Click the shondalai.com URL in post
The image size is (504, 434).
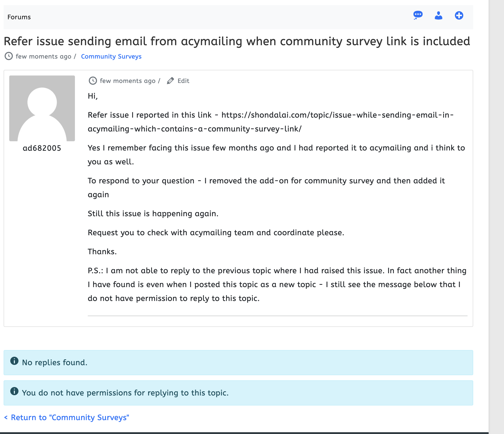[270, 122]
